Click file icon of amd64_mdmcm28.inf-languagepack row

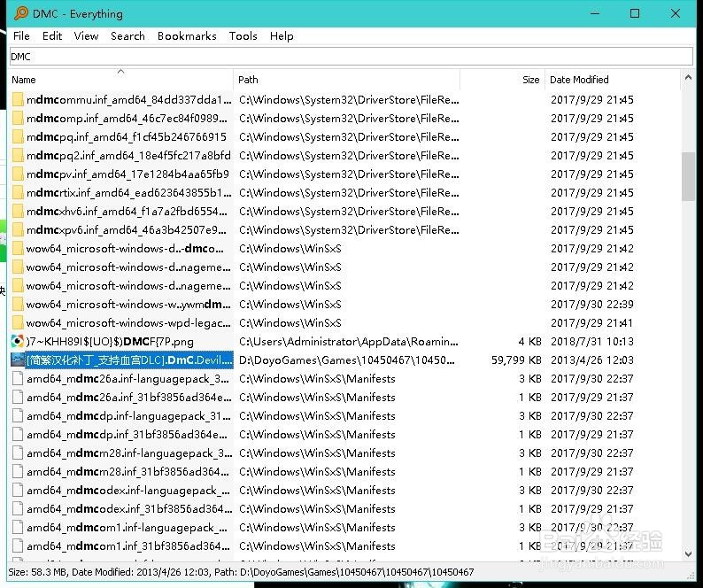18,453
